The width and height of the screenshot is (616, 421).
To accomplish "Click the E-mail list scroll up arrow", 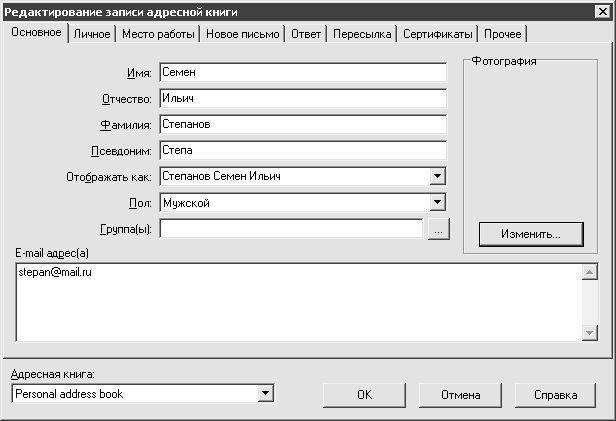I will click(590, 272).
